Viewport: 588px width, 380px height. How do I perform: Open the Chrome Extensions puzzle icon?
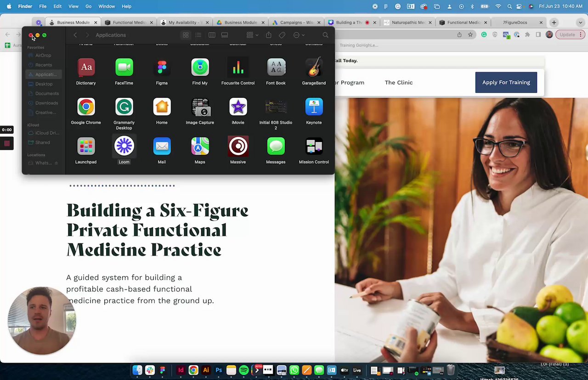coord(527,34)
